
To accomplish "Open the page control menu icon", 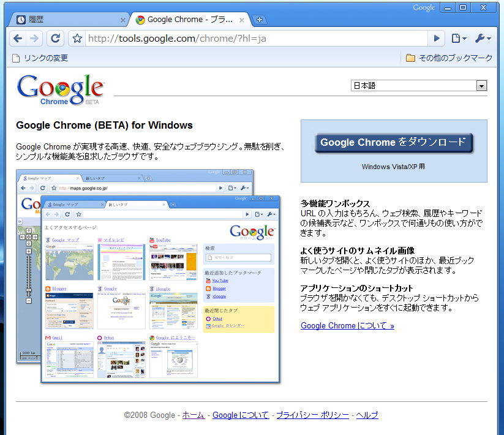I will [x=459, y=39].
